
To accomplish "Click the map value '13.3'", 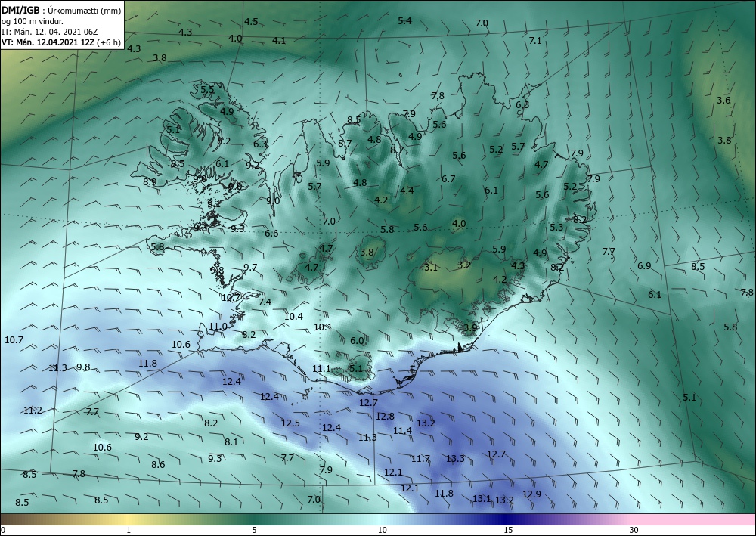I will [x=455, y=458].
